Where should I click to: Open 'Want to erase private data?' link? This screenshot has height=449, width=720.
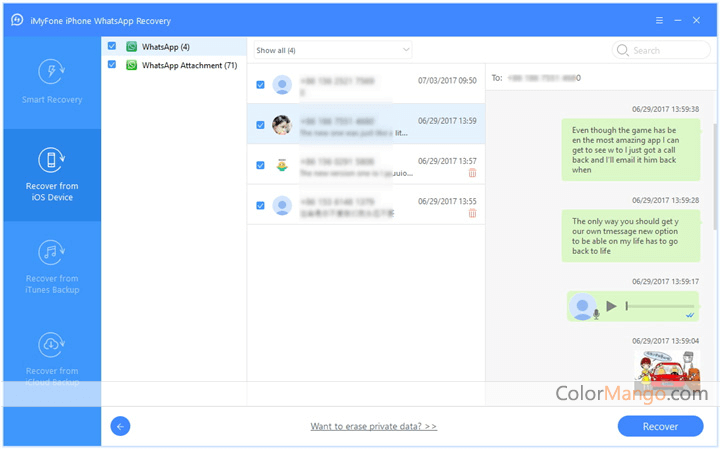coord(373,426)
